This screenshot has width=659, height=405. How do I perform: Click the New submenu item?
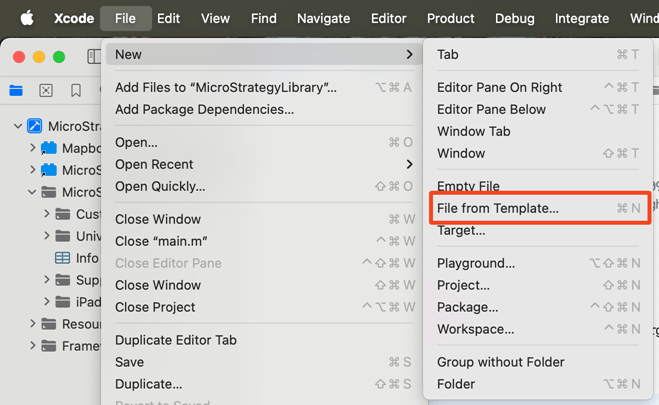[x=264, y=54]
